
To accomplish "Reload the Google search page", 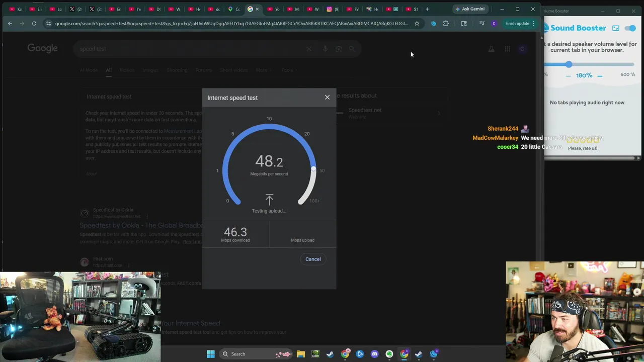I will pos(34,23).
